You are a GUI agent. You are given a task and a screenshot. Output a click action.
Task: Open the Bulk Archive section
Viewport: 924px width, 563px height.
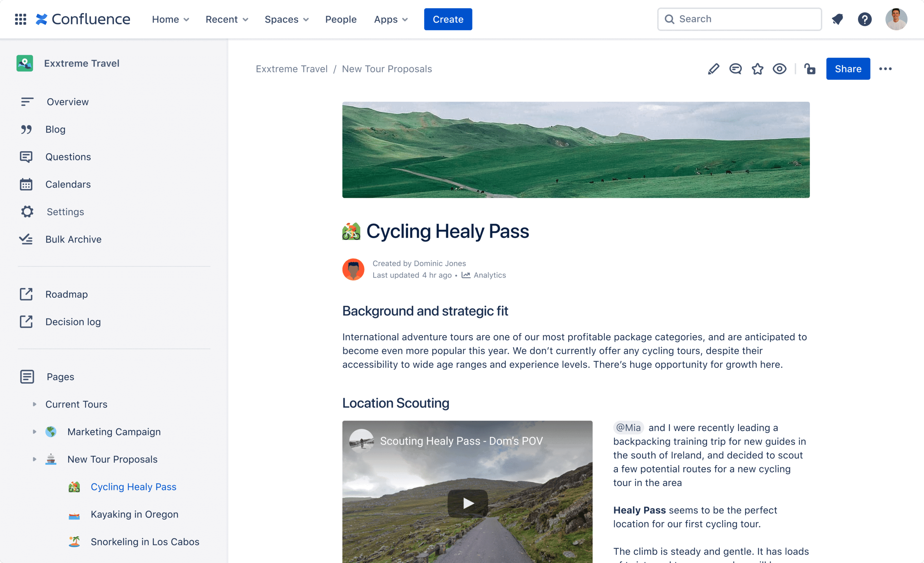74,239
